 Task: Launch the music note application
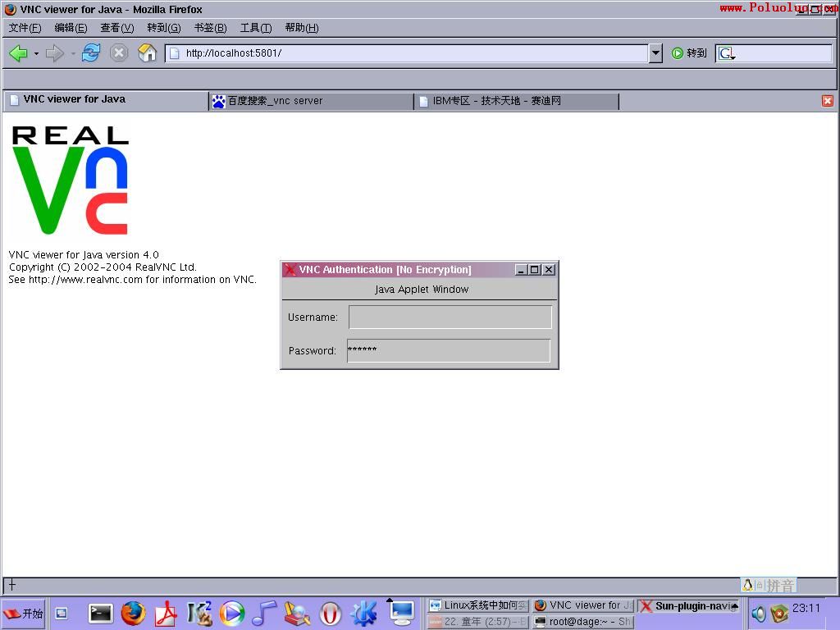pos(265,614)
